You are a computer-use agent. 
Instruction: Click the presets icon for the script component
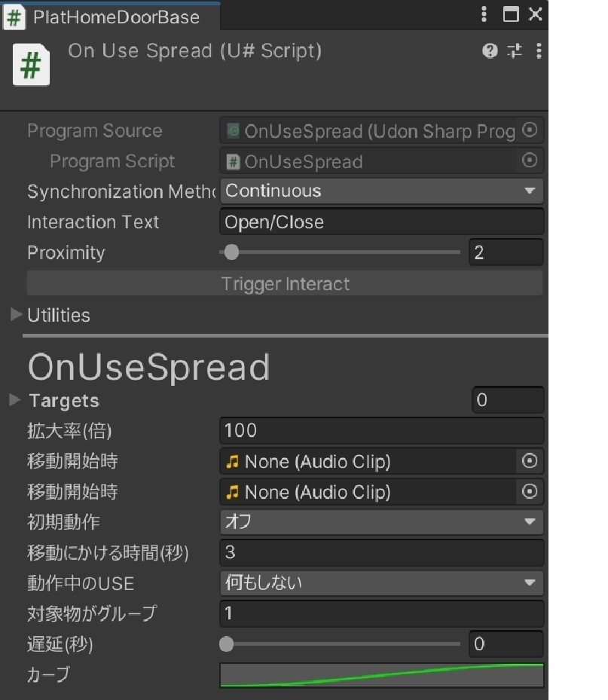(x=513, y=50)
